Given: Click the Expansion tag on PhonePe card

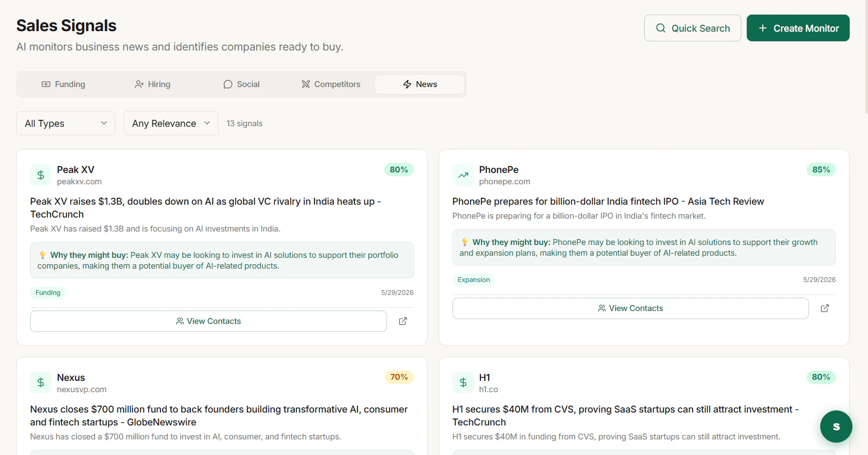Looking at the screenshot, I should tap(473, 280).
